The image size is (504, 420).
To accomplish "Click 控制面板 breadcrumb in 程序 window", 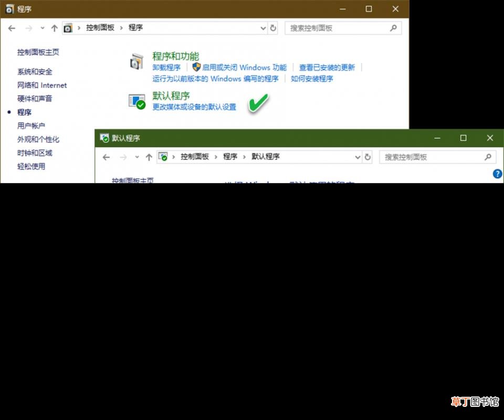I will 100,28.
